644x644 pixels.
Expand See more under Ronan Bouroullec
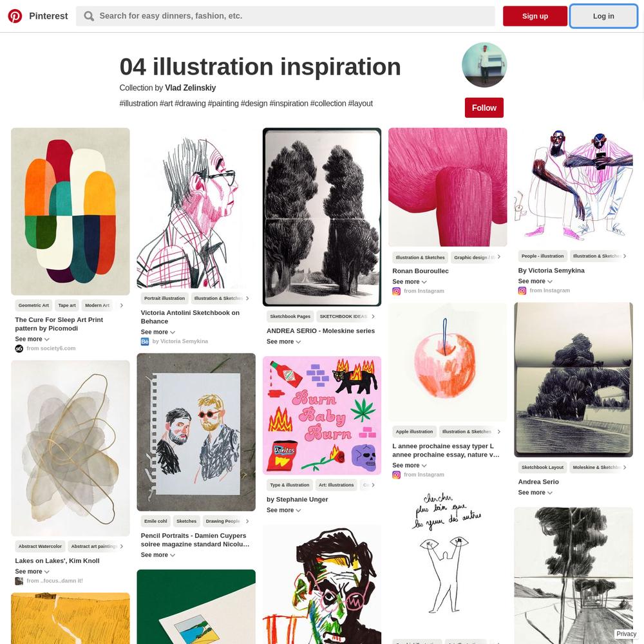(x=410, y=282)
